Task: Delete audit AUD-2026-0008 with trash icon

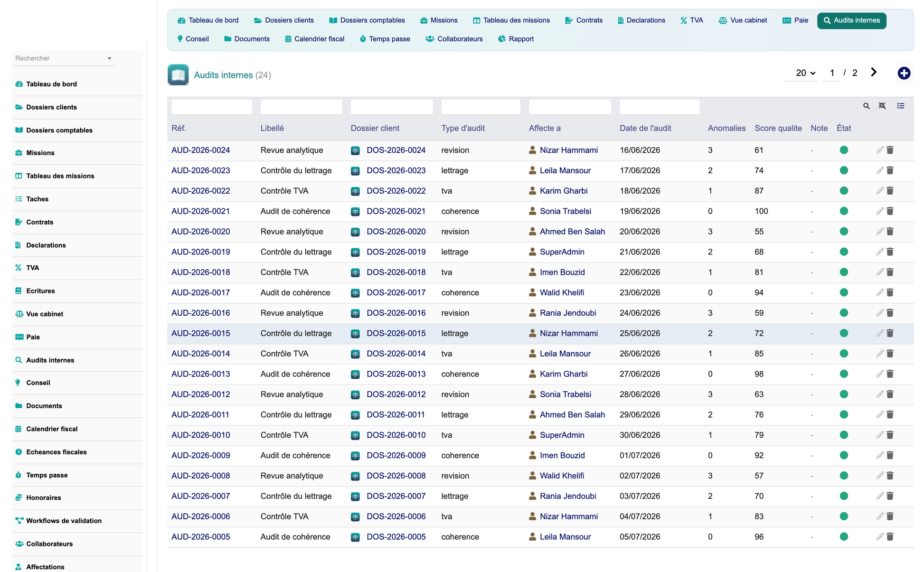Action: pyautogui.click(x=890, y=476)
